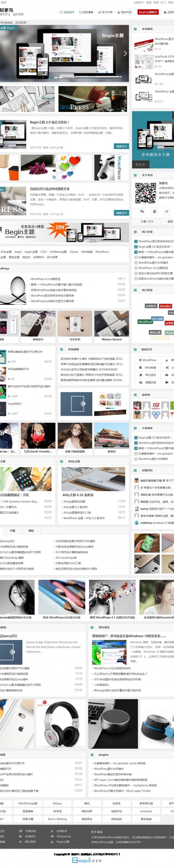This screenshot has height=868, width=174.
Task: Select the JQuery tag link
Action: click(74, 252)
